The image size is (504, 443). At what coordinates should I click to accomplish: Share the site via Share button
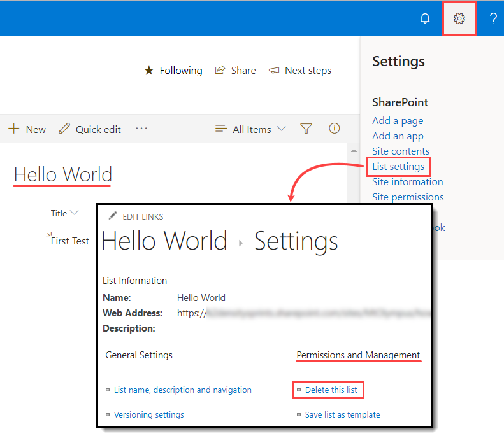pos(235,71)
